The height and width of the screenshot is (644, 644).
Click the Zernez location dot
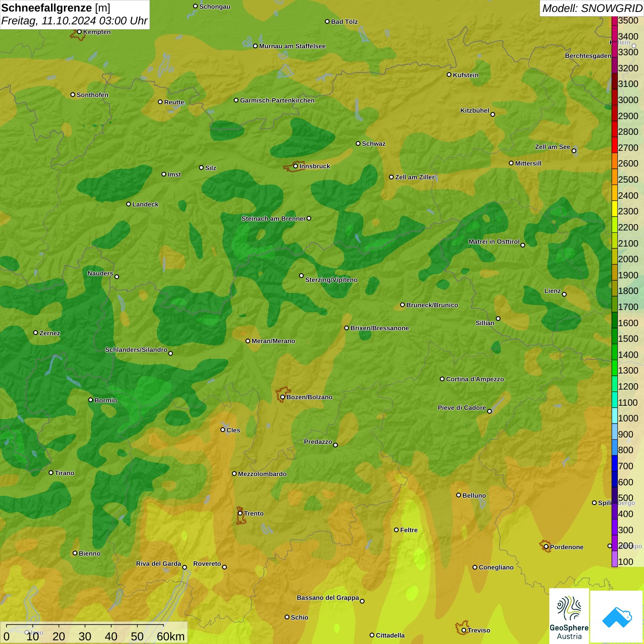coord(35,333)
